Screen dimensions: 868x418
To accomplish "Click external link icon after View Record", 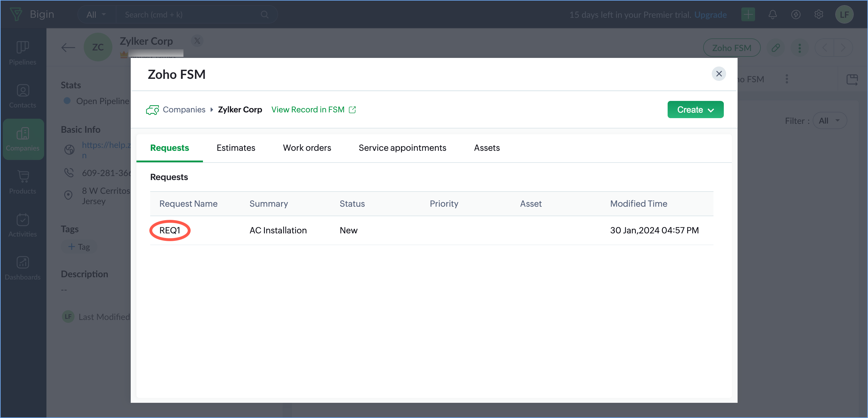I will point(352,110).
